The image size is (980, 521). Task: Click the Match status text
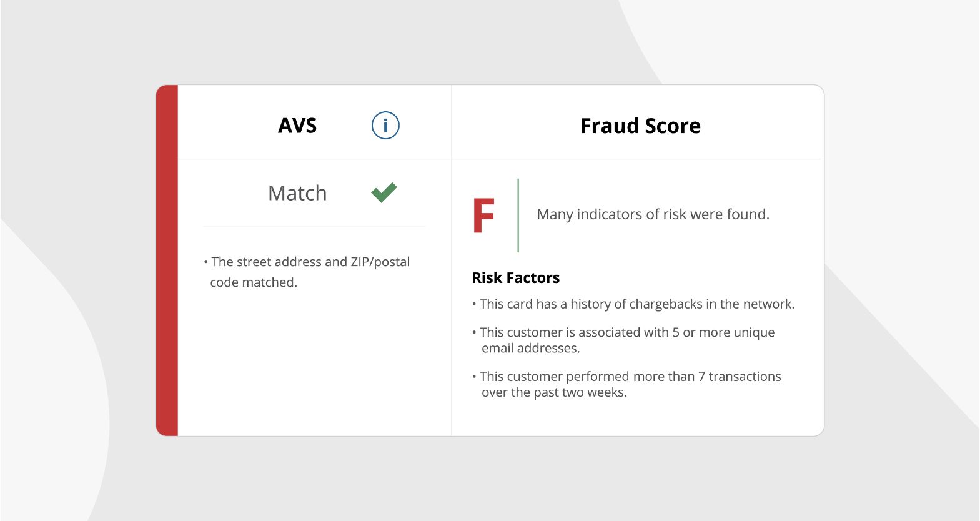point(297,193)
